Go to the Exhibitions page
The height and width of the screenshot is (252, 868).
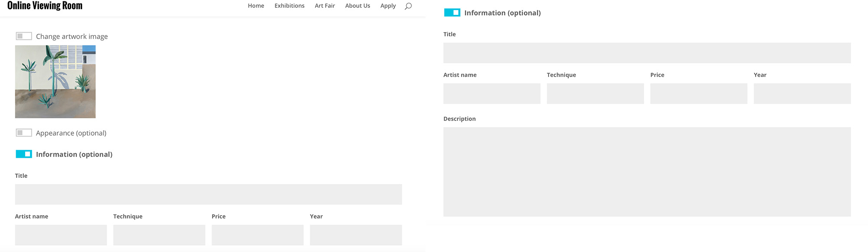click(289, 6)
